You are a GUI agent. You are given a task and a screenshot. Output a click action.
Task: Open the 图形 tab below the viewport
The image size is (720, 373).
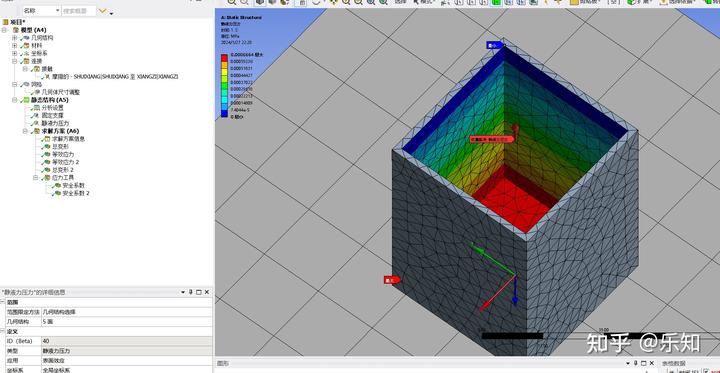(x=223, y=363)
